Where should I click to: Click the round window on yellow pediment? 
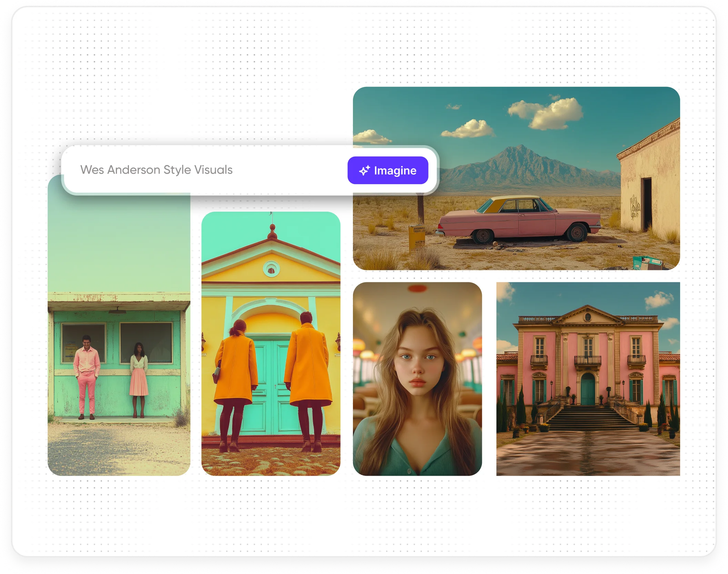[271, 269]
